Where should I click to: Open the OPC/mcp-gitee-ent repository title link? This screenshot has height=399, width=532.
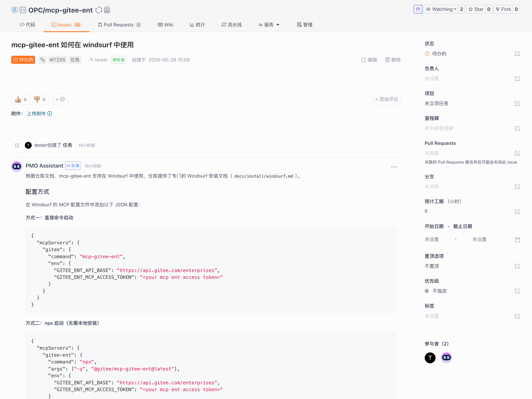point(60,10)
